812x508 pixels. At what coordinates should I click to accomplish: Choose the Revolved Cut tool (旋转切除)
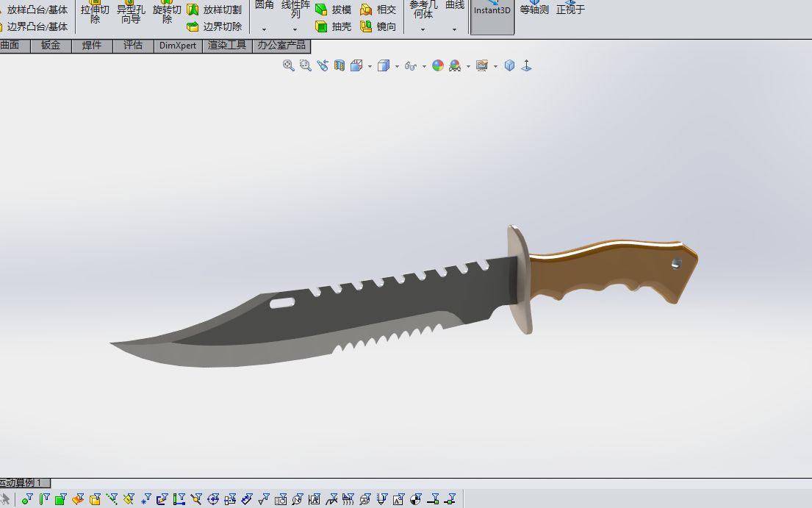pos(167,13)
